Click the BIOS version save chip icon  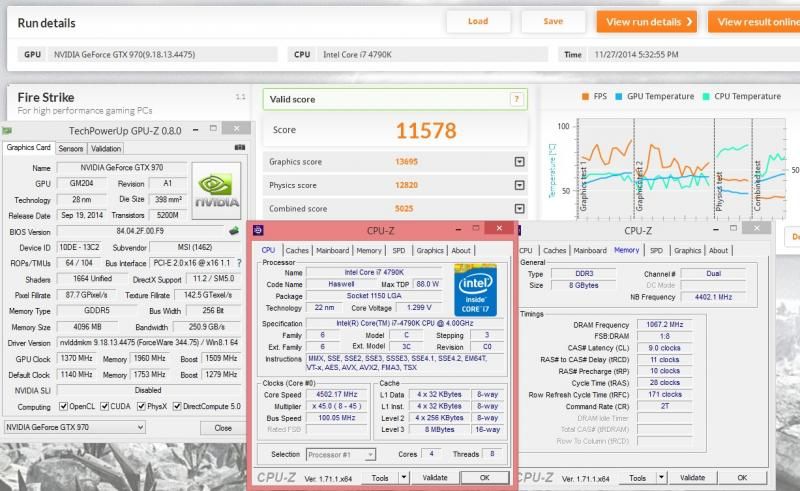pyautogui.click(x=233, y=232)
